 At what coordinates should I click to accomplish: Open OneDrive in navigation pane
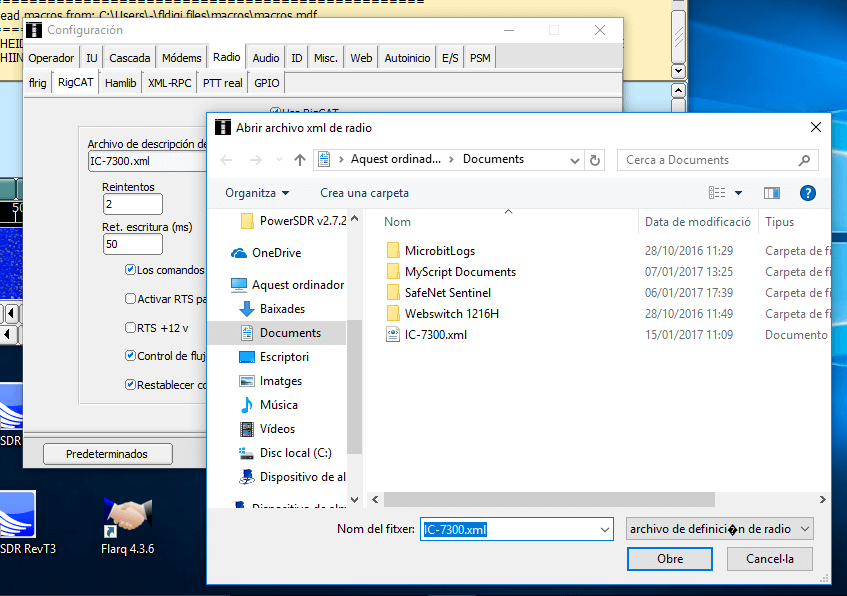click(x=266, y=253)
